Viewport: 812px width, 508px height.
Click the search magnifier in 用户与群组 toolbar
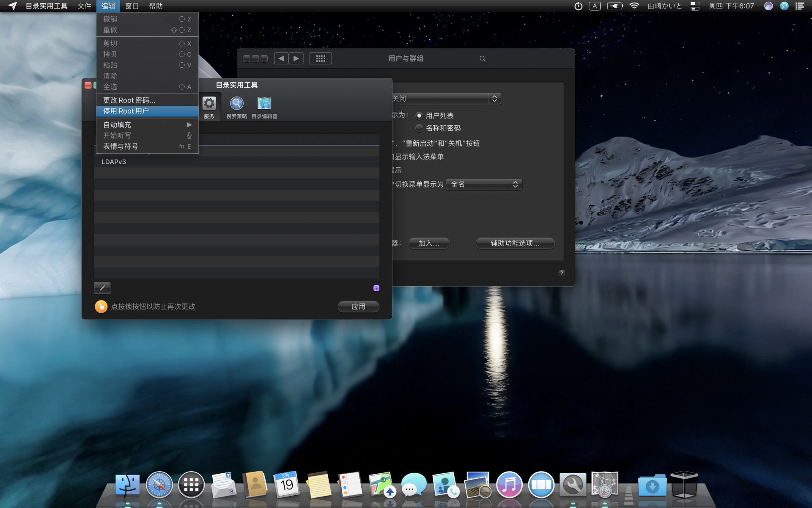(483, 58)
